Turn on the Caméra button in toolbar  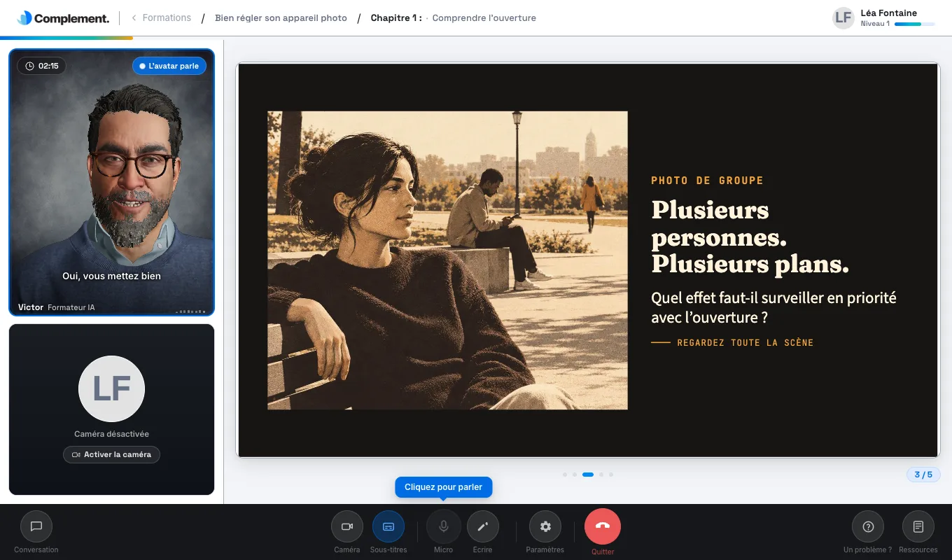(347, 526)
